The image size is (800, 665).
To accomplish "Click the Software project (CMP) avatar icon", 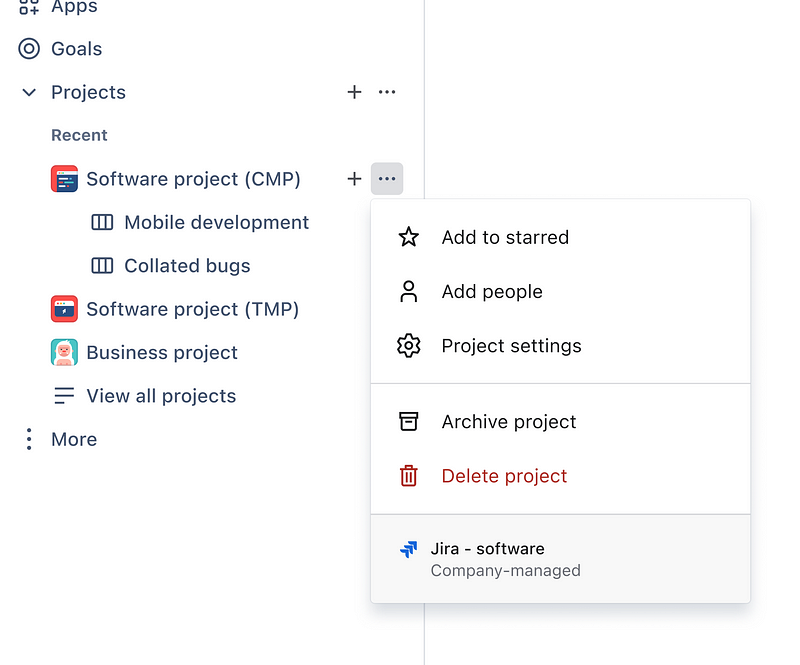I will coord(64,179).
